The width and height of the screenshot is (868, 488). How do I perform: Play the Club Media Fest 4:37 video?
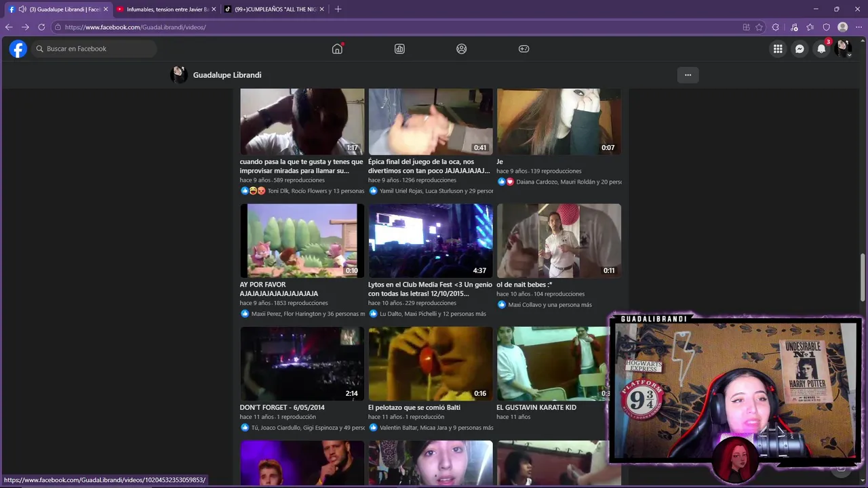431,241
